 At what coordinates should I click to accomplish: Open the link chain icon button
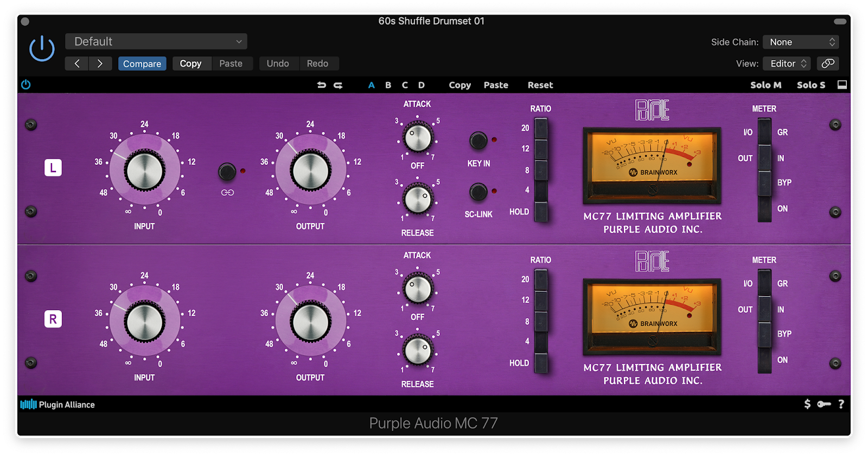(x=828, y=63)
